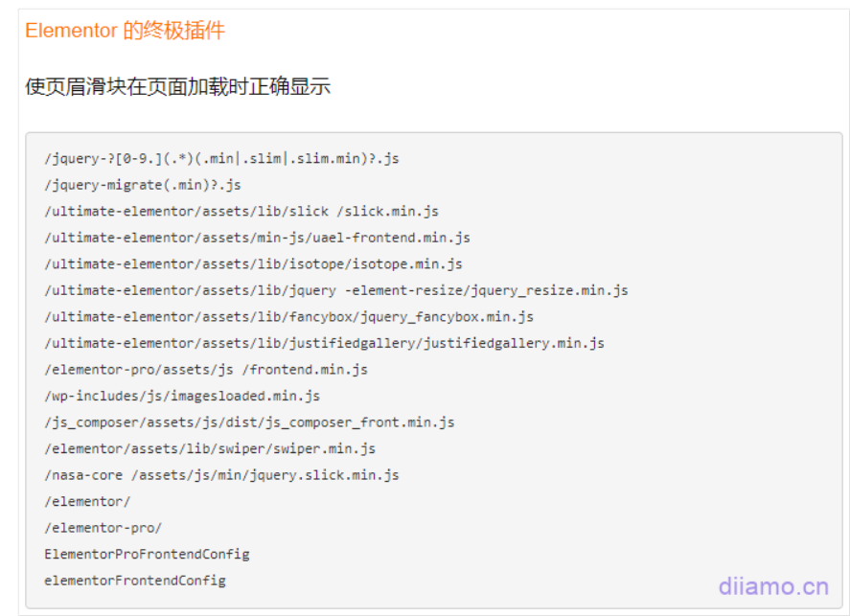Select the slick.min.js path under ultimate-elementor

[241, 212]
